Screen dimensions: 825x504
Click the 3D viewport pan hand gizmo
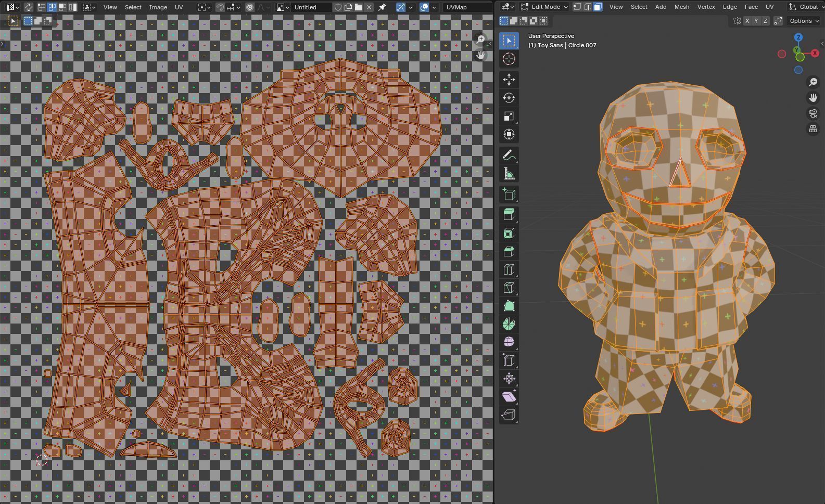813,98
